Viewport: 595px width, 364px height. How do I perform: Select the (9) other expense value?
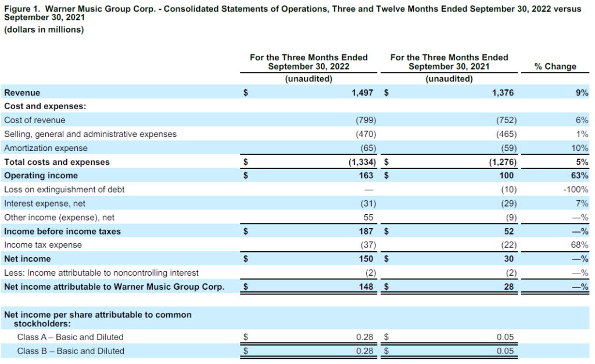coord(511,217)
